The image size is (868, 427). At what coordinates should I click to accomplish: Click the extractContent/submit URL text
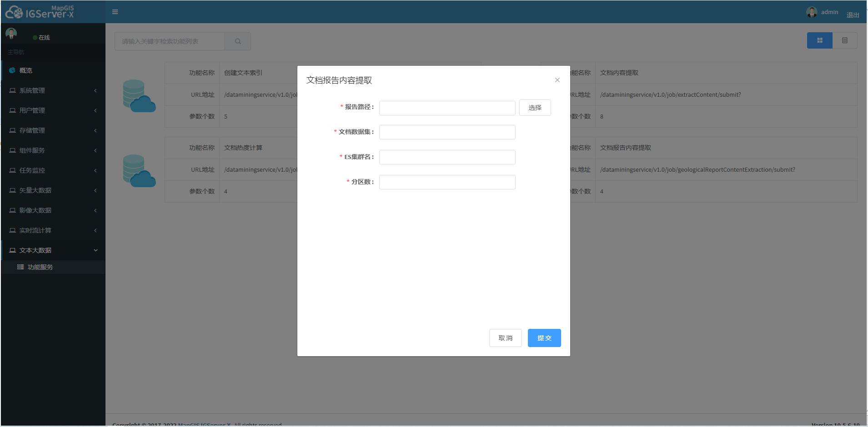(x=670, y=94)
